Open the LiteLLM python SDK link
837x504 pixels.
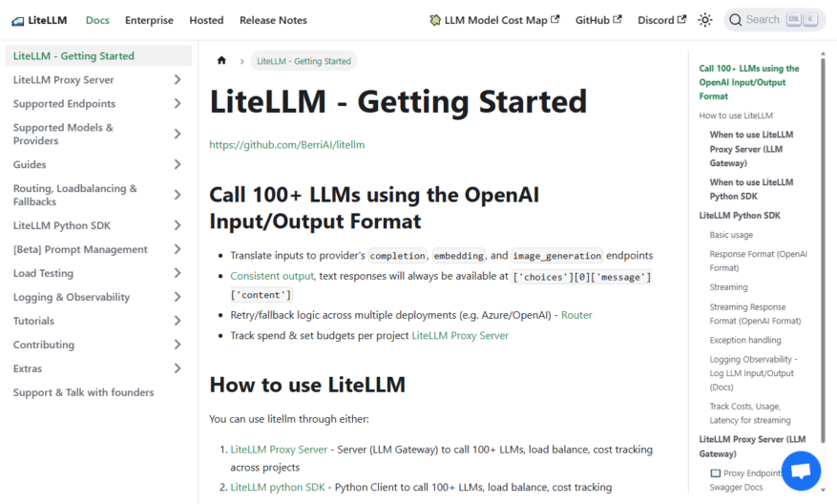click(x=278, y=487)
